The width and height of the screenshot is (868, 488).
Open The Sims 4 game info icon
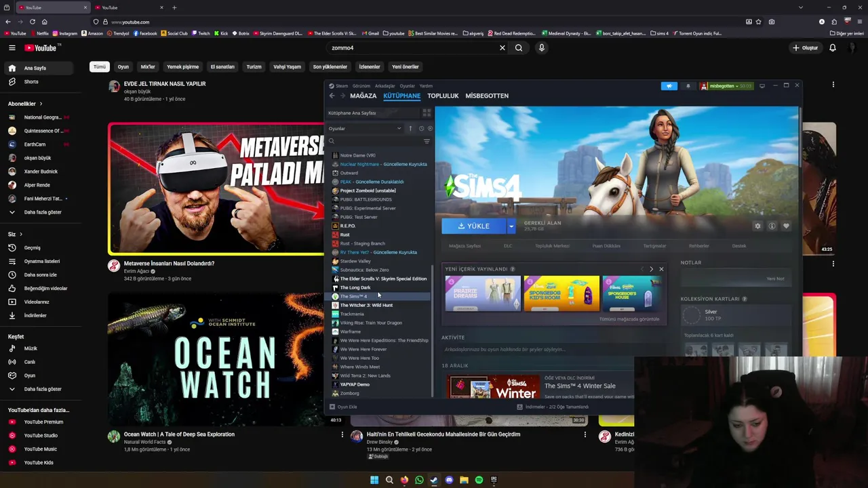[x=772, y=226]
